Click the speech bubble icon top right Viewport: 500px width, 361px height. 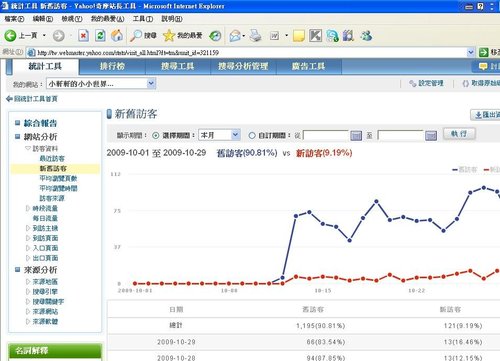[x=483, y=67]
